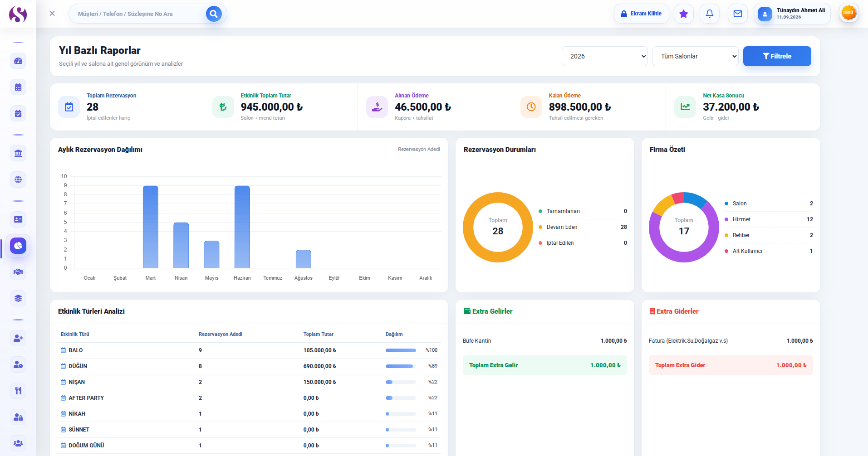
Task: Open the fork and knife menu icon
Action: point(18,391)
